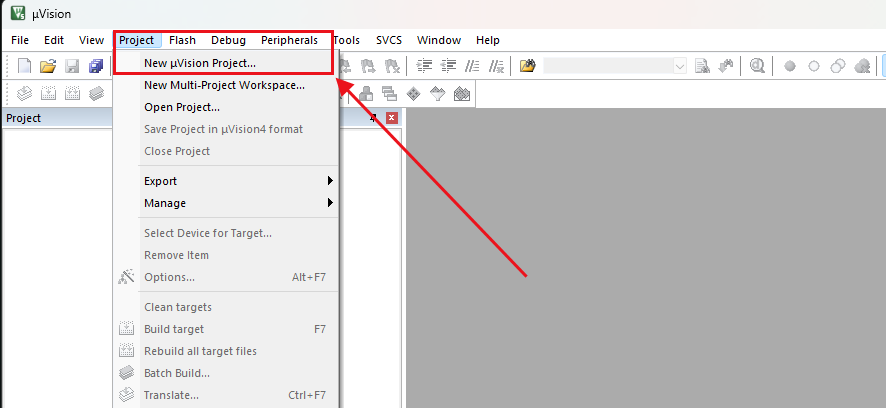
Task: Click the Unindent selected lines icon
Action: point(448,66)
